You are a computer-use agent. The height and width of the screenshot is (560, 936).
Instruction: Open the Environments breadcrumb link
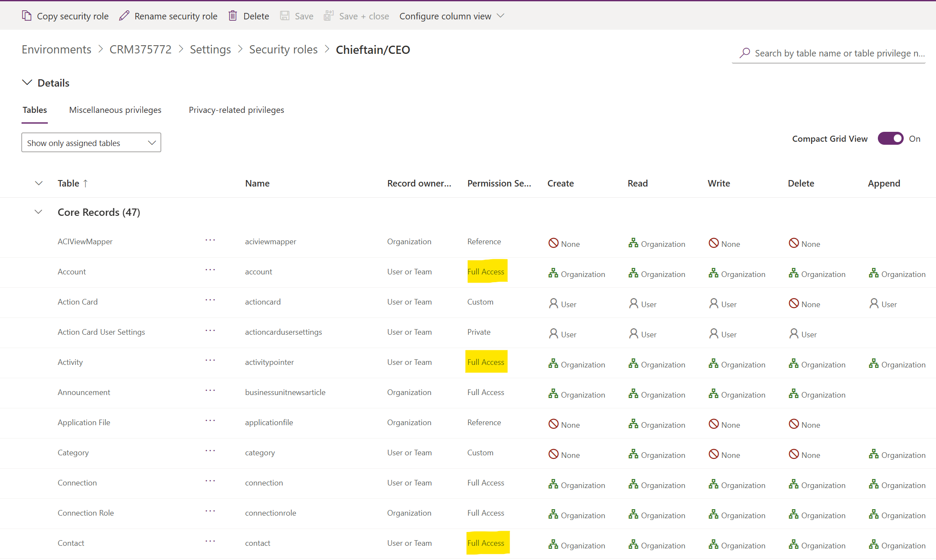click(x=56, y=49)
